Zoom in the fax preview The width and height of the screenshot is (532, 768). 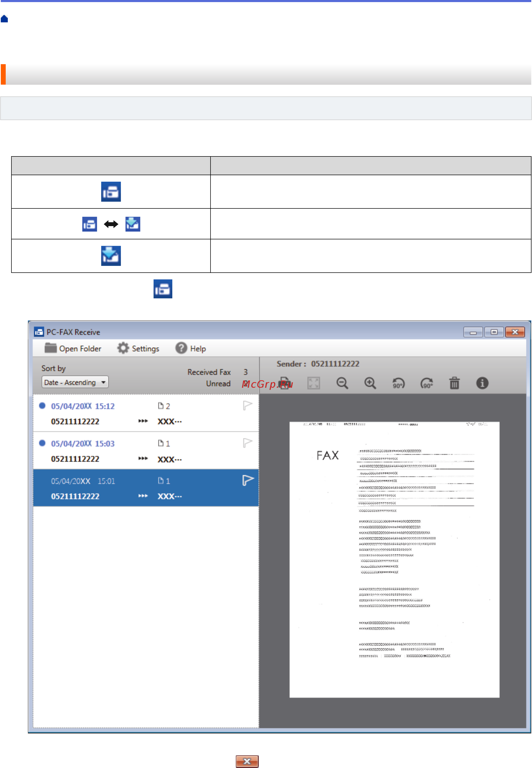pyautogui.click(x=370, y=383)
